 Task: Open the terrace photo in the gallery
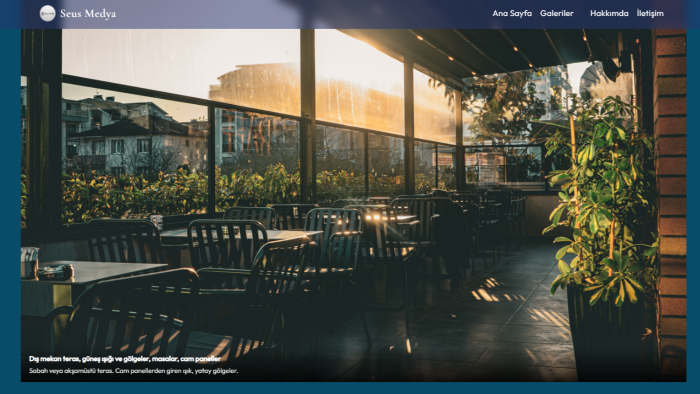354,205
